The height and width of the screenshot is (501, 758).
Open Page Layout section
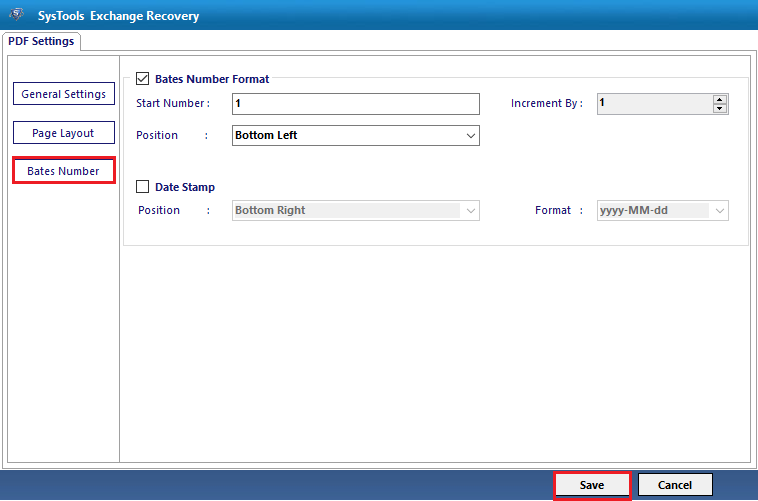[64, 133]
